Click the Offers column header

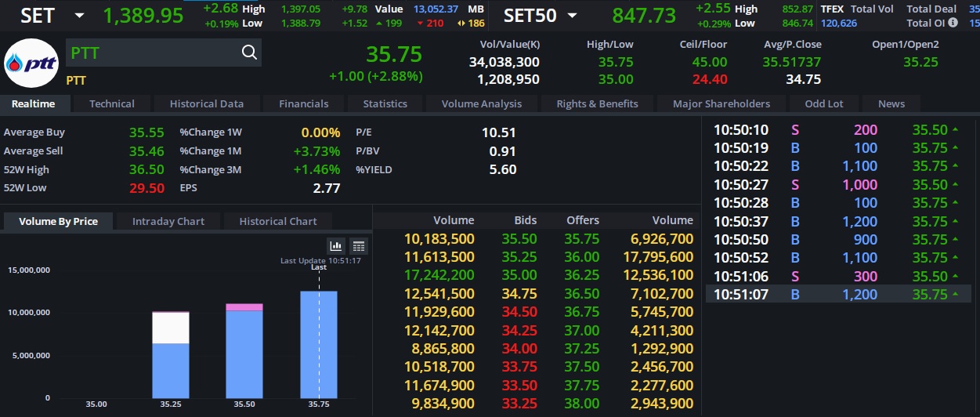coord(583,220)
